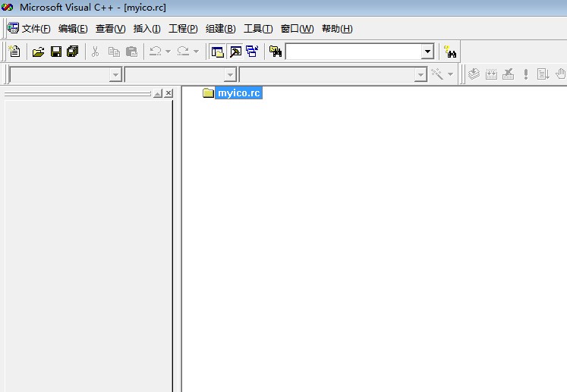Click the Build icon in build toolbar
The width and height of the screenshot is (567, 392).
[x=491, y=74]
